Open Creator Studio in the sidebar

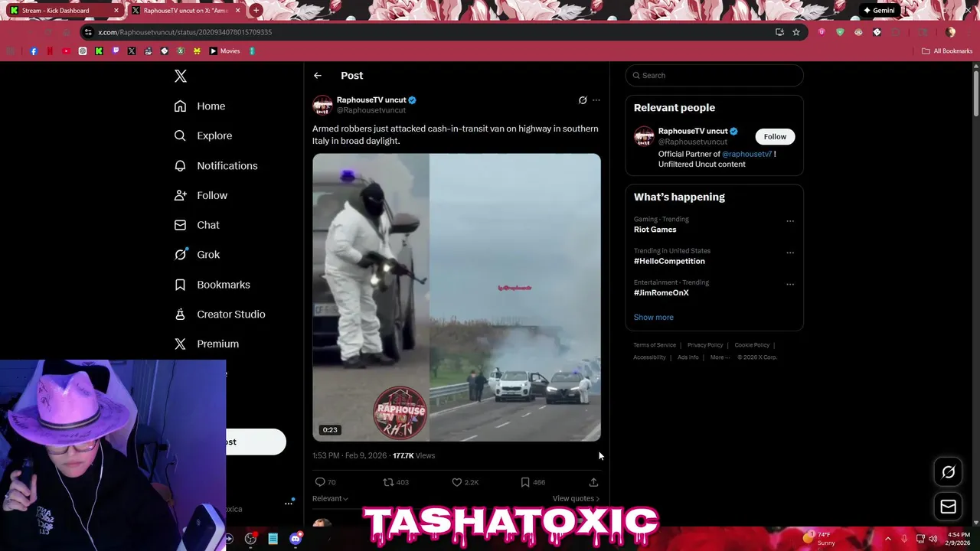pyautogui.click(x=220, y=315)
